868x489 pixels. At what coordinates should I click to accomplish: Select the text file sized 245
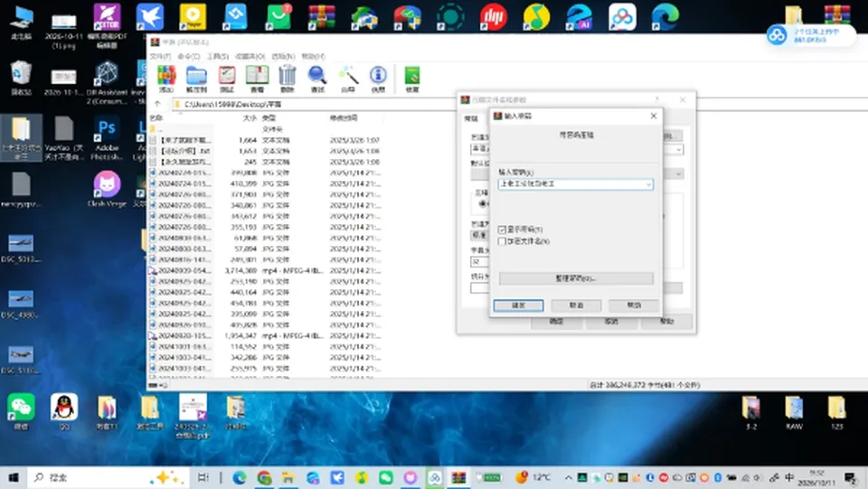pyautogui.click(x=265, y=162)
